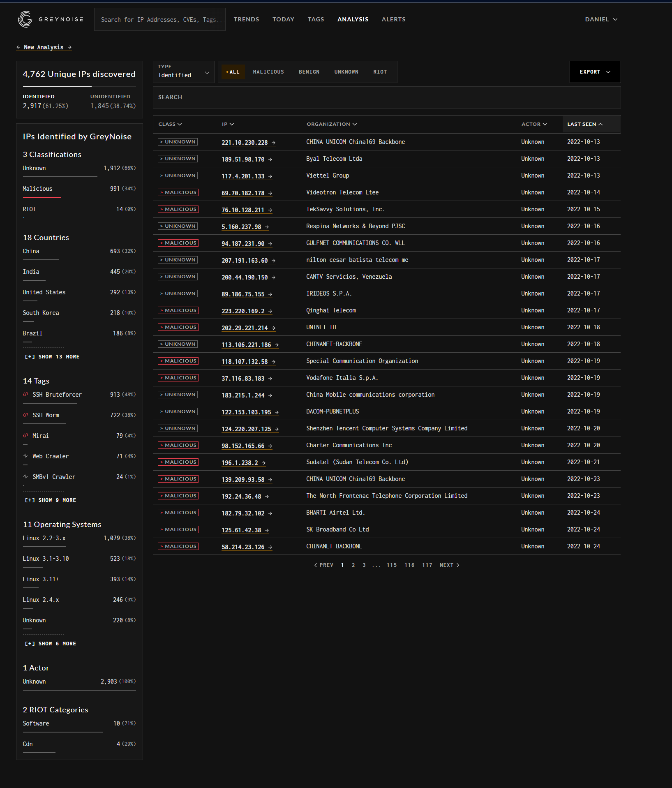672x788 pixels.
Task: Focus the table SEARCH field
Action: click(x=387, y=97)
